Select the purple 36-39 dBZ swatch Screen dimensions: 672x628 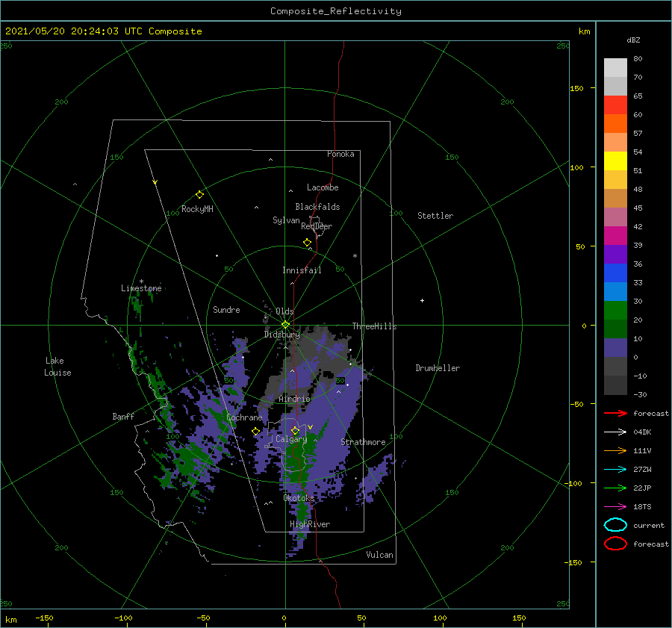tap(615, 254)
